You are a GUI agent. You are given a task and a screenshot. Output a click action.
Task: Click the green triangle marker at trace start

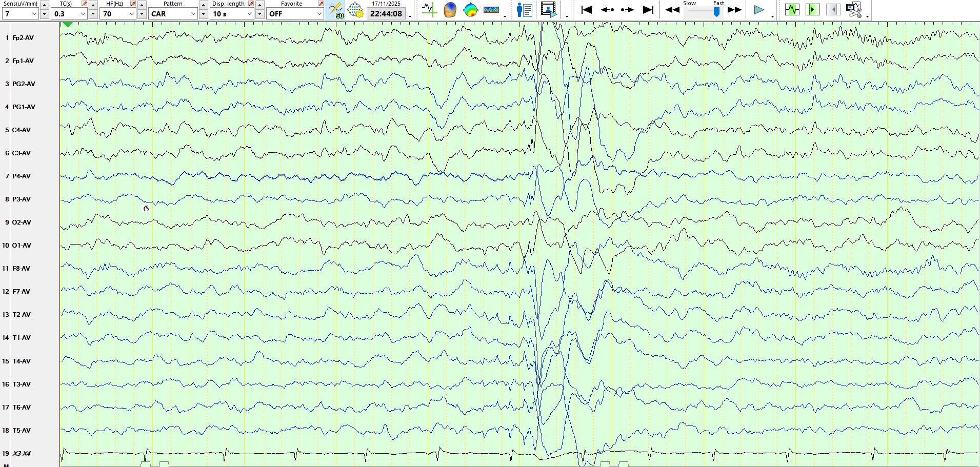click(x=68, y=24)
